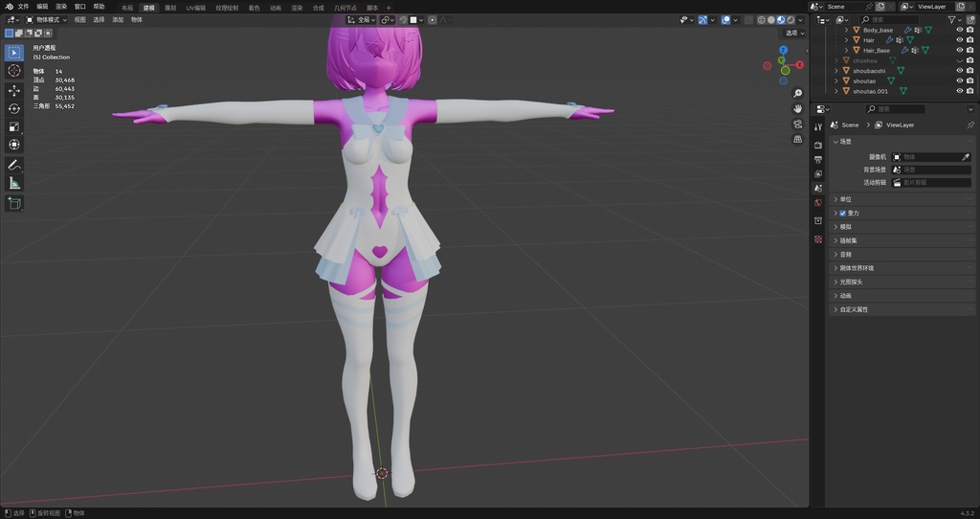Select the 3D Cursor tool

(13, 71)
